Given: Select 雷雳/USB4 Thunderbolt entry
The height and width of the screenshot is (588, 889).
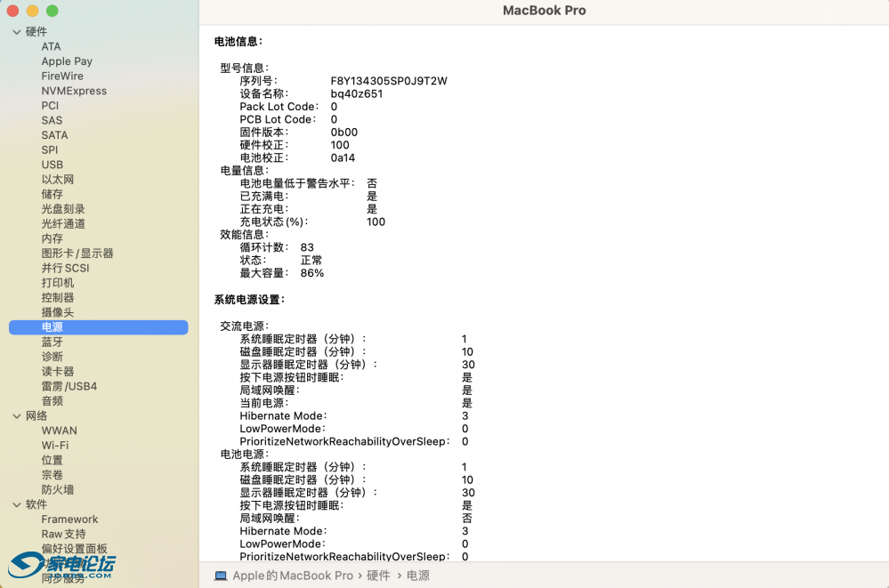Looking at the screenshot, I should pyautogui.click(x=69, y=386).
